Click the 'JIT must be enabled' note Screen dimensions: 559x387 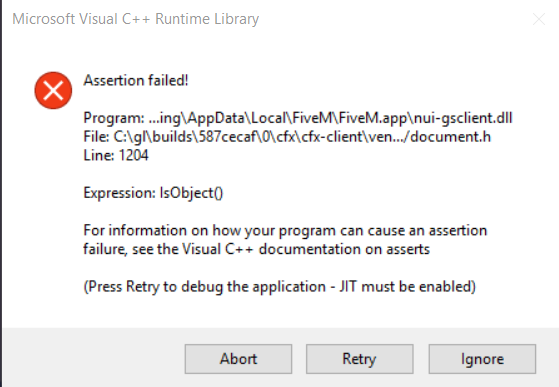[407, 287]
